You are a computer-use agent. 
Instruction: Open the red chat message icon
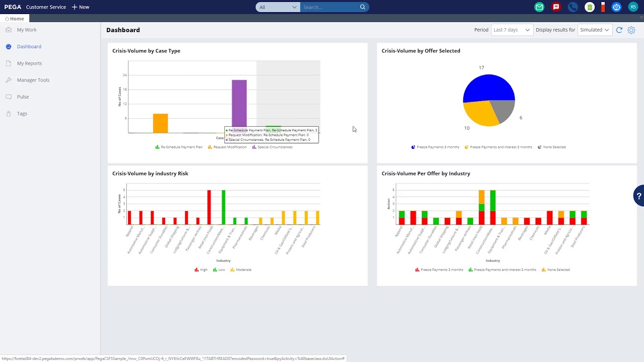(556, 7)
